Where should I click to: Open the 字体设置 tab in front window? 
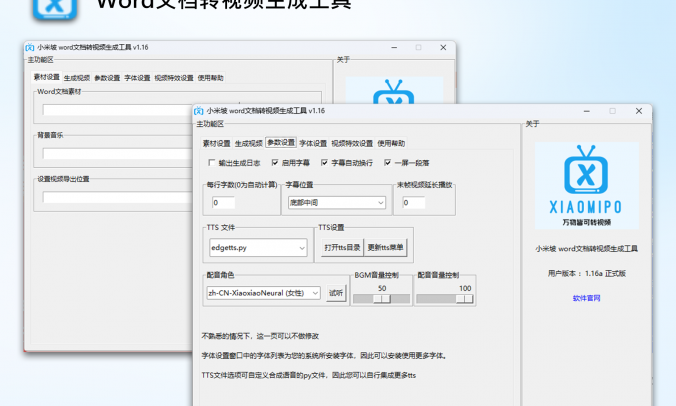[x=313, y=144]
